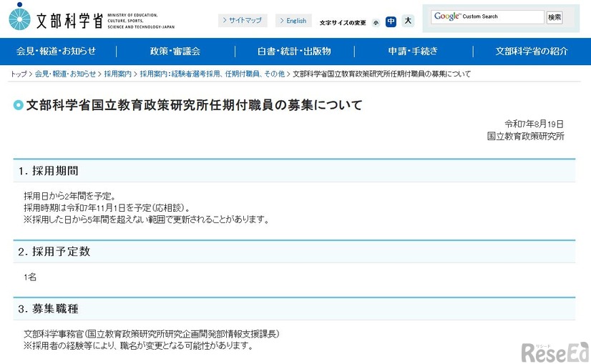Click the current breadcrumb 文部科学省国立教育政策研究所任期付職員の募集について

click(382, 74)
